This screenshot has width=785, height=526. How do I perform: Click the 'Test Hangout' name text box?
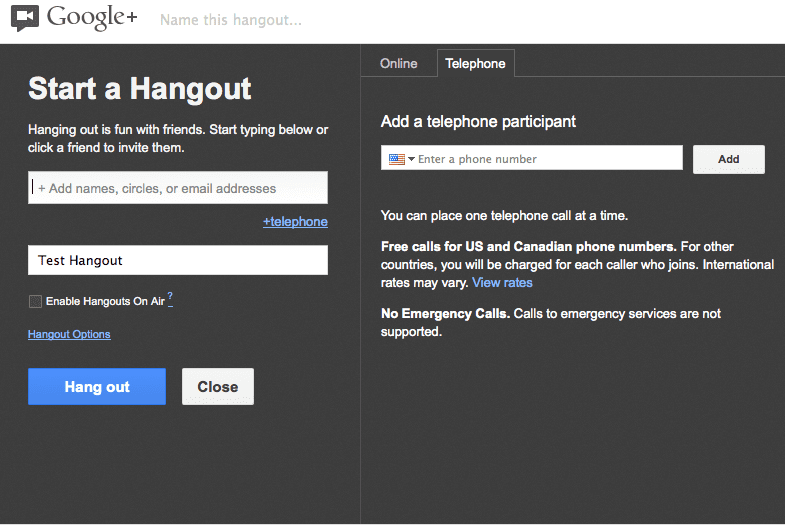[x=178, y=261]
